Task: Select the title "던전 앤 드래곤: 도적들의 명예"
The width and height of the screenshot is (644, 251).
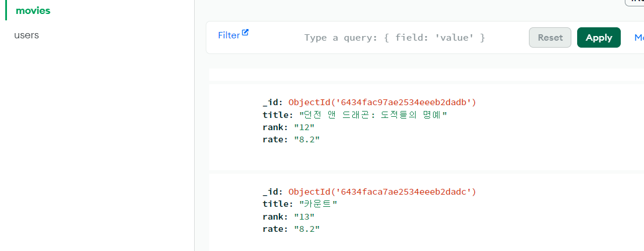Action: (373, 114)
